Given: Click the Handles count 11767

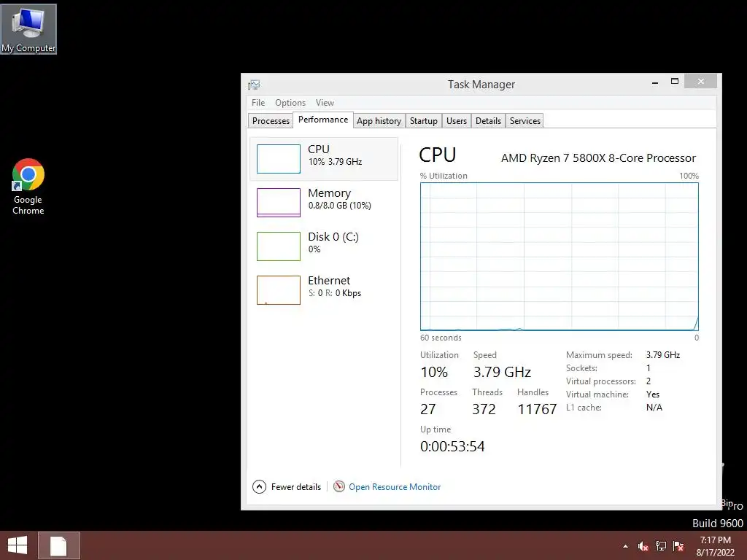Looking at the screenshot, I should click(x=537, y=409).
